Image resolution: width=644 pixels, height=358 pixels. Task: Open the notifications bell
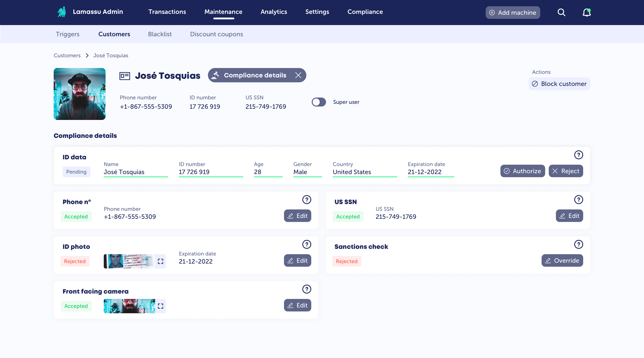point(587,12)
